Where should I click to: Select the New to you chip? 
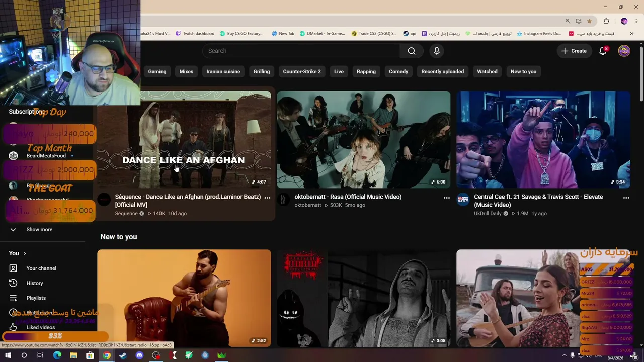[x=523, y=71]
